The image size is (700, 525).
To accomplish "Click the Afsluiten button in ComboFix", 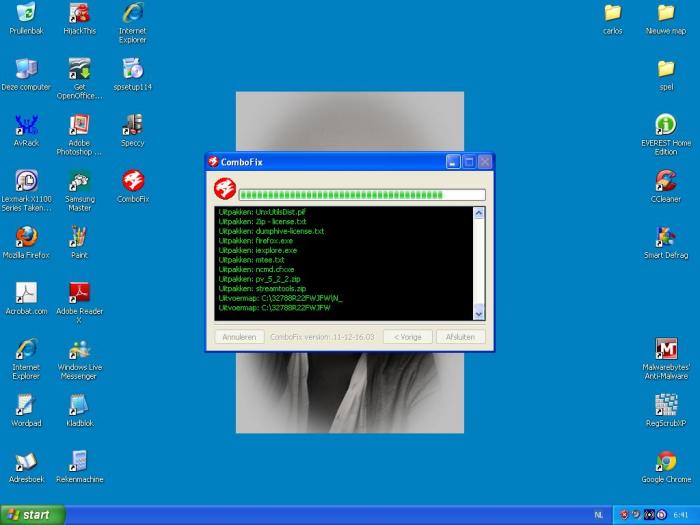I will (x=460, y=337).
